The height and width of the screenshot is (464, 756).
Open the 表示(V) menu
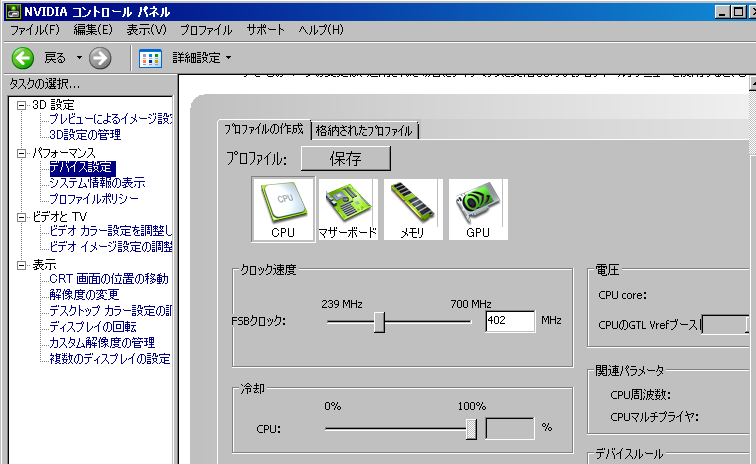pos(146,30)
